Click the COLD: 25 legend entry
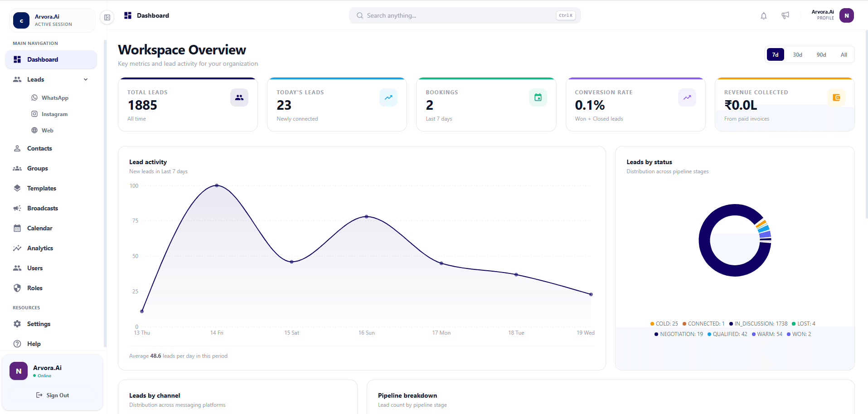The height and width of the screenshot is (414, 868). pyautogui.click(x=664, y=324)
